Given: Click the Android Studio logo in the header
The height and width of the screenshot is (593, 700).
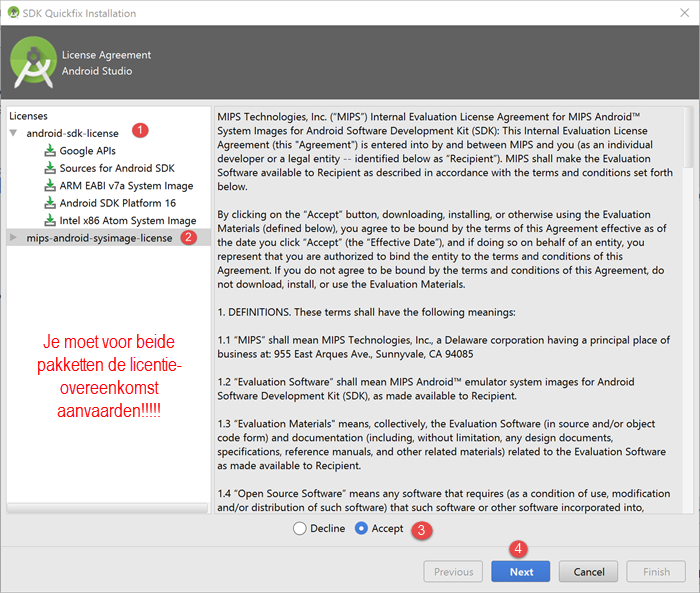Looking at the screenshot, I should point(33,62).
